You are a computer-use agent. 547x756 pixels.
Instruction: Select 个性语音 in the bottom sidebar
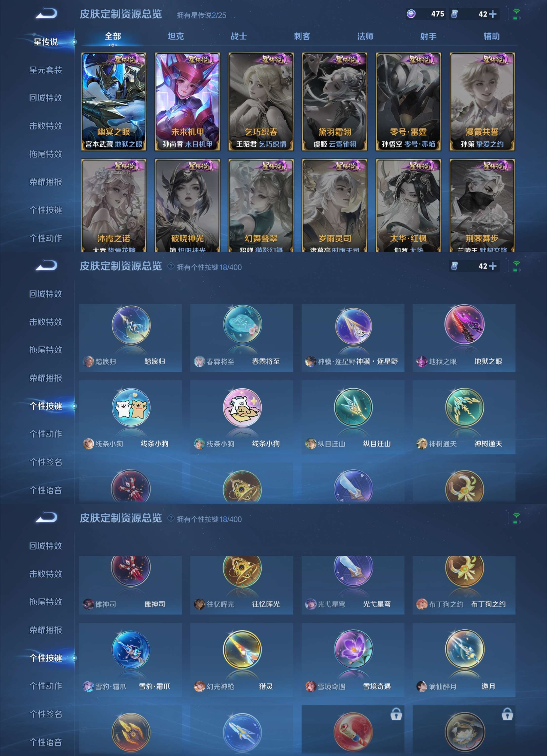[46, 742]
